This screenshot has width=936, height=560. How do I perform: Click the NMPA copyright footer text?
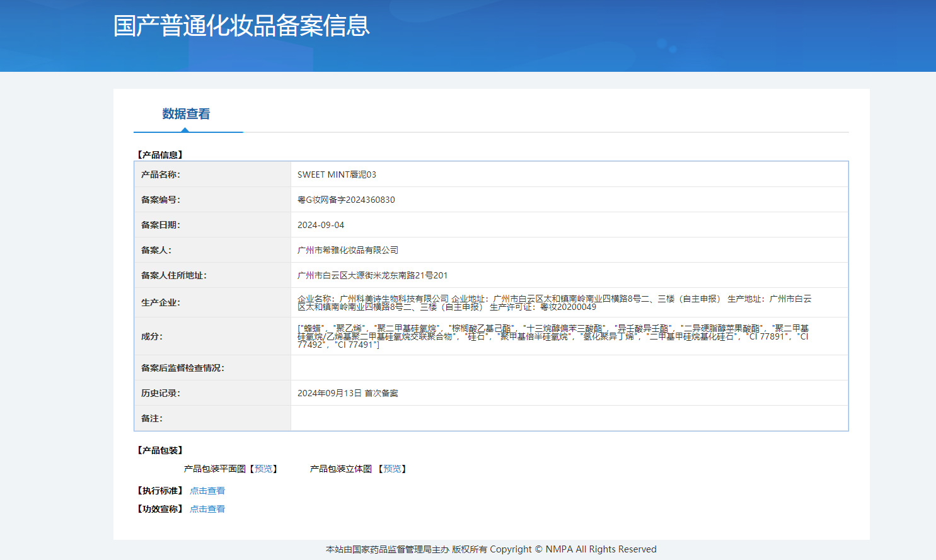click(491, 549)
